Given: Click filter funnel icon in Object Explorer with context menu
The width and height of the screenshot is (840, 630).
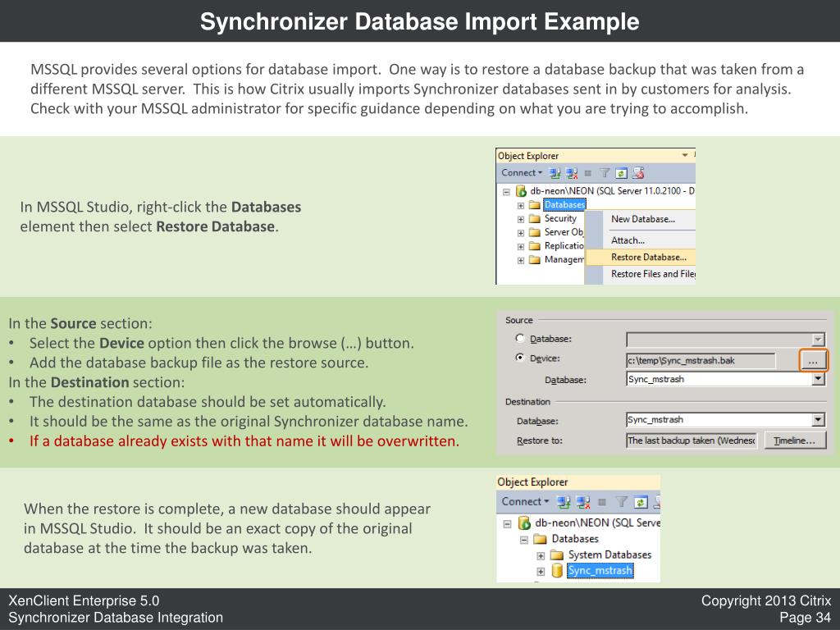Looking at the screenshot, I should (605, 173).
